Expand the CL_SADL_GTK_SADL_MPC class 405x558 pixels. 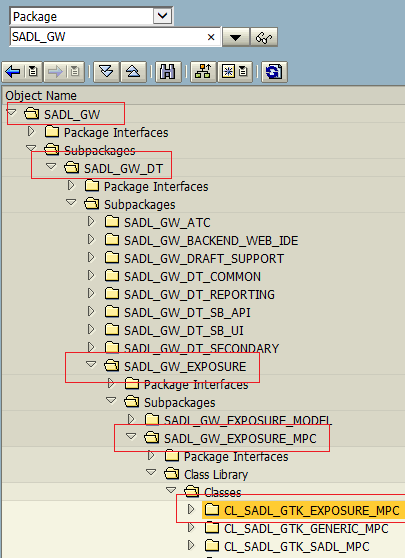coord(191,545)
